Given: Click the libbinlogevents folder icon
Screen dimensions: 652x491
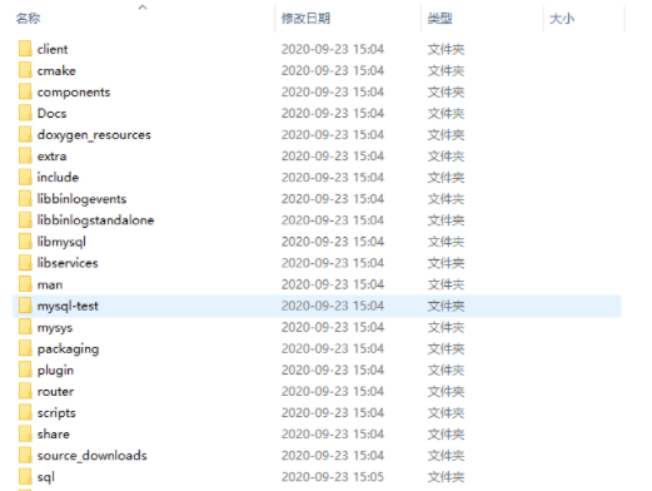Looking at the screenshot, I should (25, 199).
